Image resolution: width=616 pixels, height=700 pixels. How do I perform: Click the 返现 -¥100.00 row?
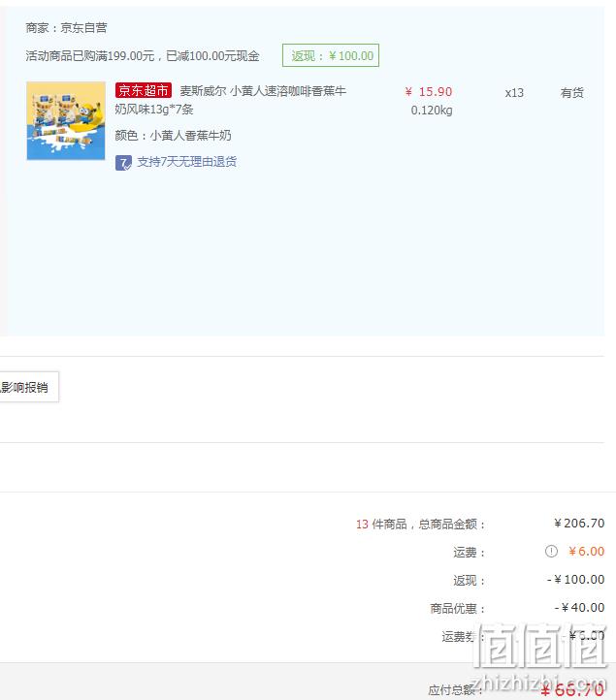[x=529, y=580]
